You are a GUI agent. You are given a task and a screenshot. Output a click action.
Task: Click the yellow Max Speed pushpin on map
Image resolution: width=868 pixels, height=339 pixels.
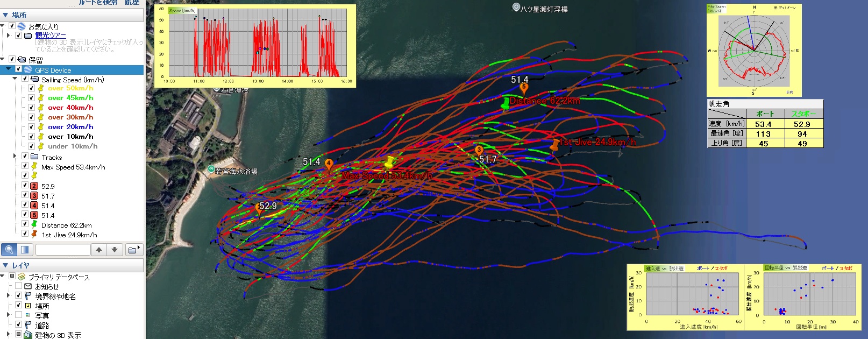pos(390,162)
